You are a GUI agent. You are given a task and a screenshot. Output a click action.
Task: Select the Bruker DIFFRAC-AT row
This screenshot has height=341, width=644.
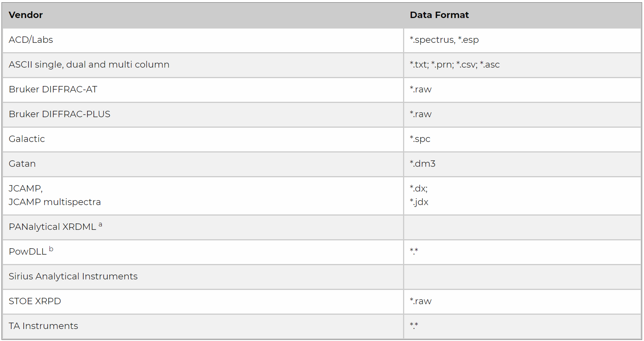point(53,89)
